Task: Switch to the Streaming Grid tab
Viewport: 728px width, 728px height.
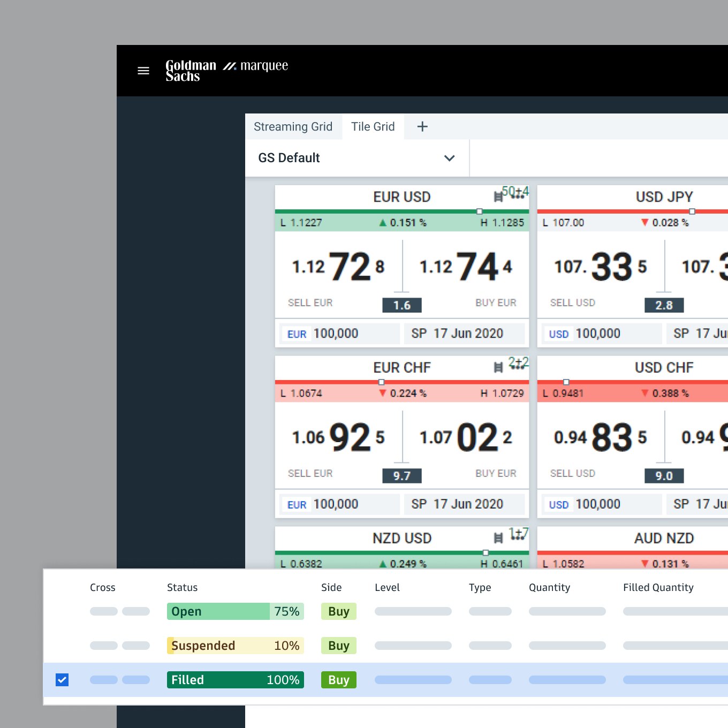Action: pyautogui.click(x=293, y=127)
